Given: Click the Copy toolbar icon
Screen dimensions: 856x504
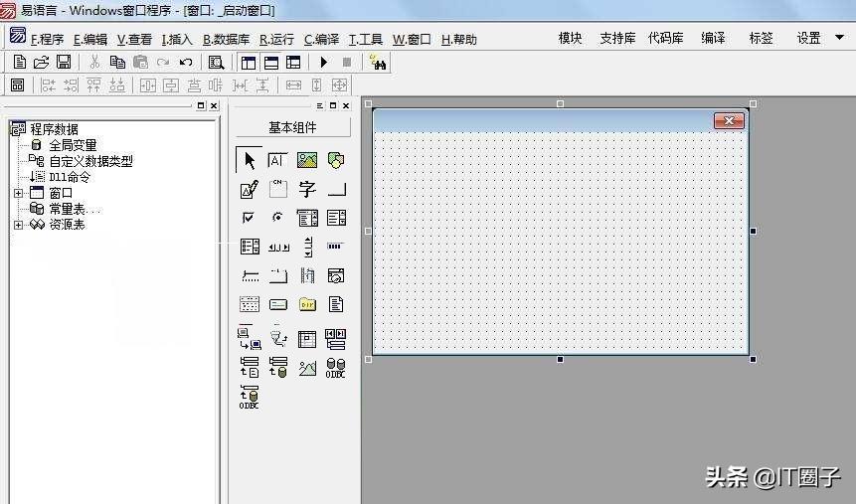Looking at the screenshot, I should [x=117, y=63].
